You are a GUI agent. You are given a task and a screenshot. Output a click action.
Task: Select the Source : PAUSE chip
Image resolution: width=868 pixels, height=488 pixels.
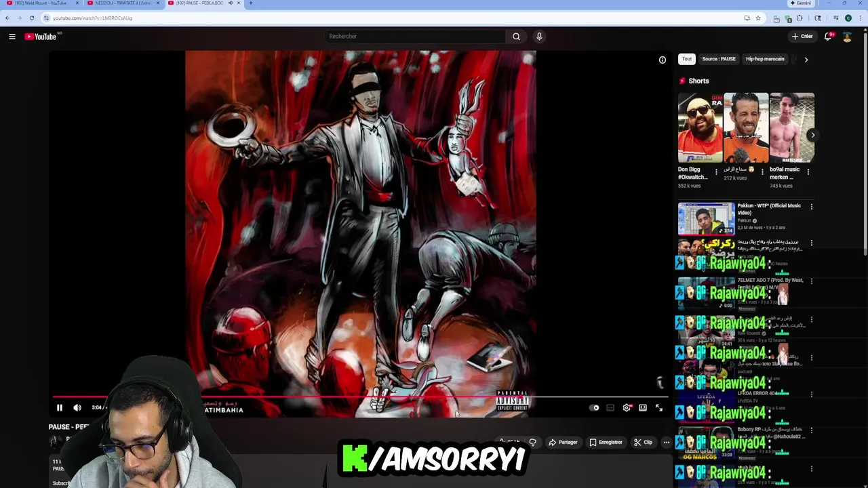[x=719, y=59]
